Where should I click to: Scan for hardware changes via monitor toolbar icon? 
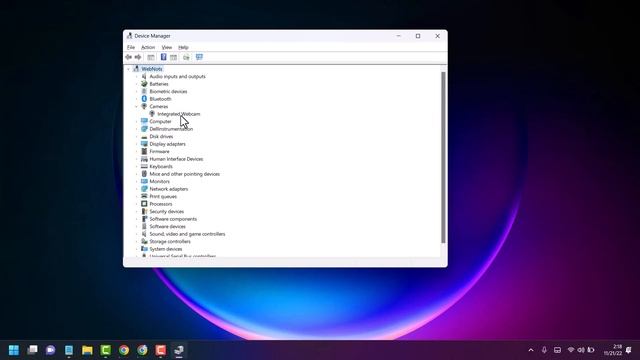coord(199,57)
